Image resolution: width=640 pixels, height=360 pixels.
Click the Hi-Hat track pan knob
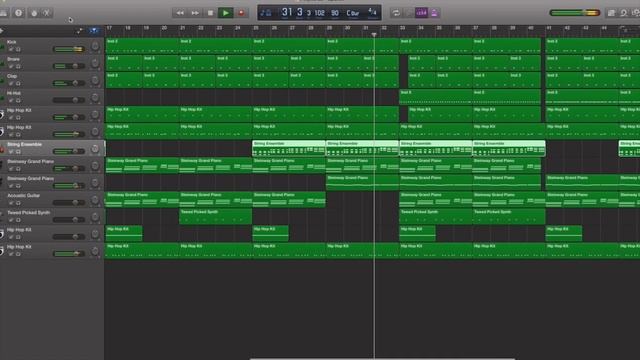[95, 98]
